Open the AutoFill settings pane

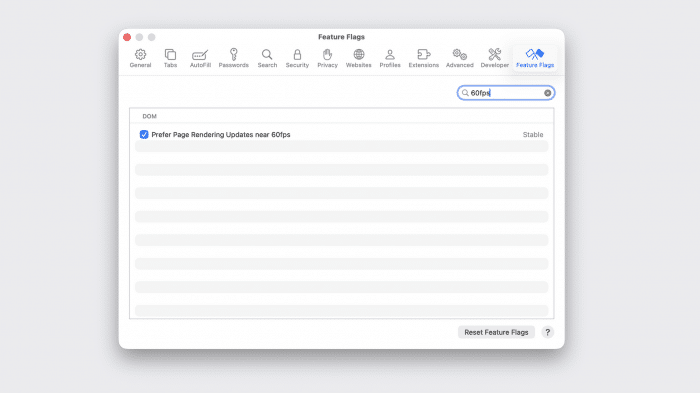tap(200, 59)
